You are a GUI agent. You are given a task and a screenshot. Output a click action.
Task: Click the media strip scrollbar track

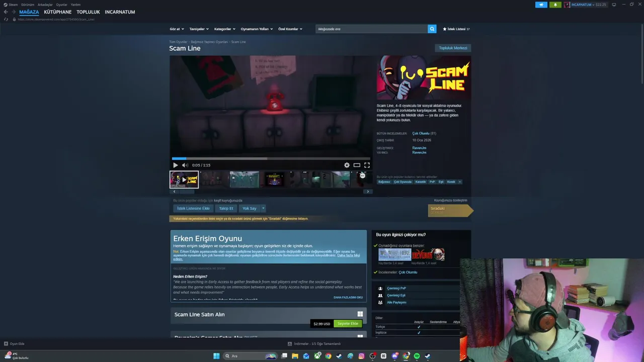pos(271,192)
